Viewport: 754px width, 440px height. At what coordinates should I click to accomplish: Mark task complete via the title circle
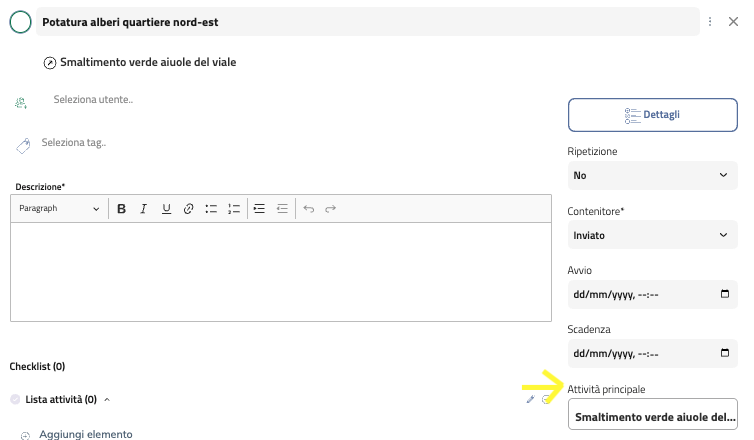[x=20, y=22]
